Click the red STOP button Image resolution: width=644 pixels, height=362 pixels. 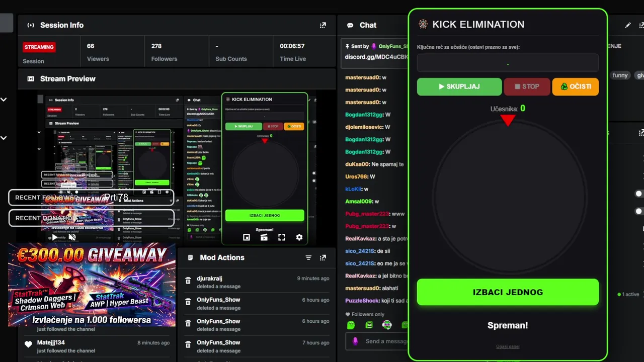527,86
